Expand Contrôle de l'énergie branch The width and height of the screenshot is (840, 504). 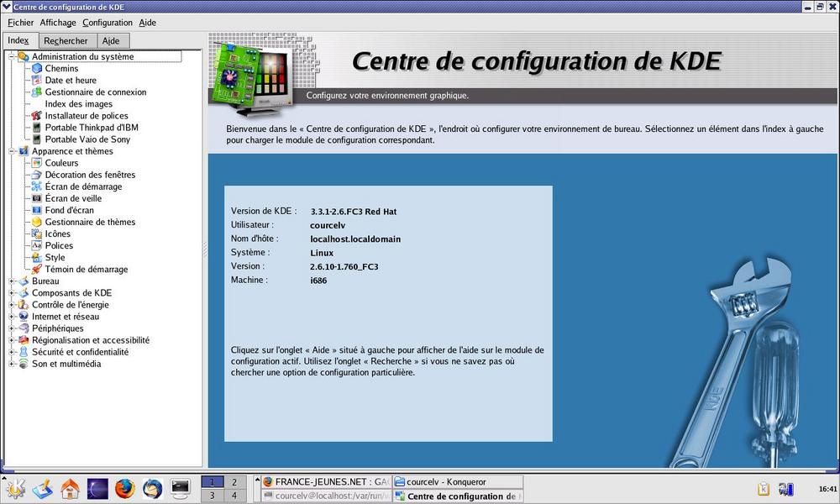(11, 304)
